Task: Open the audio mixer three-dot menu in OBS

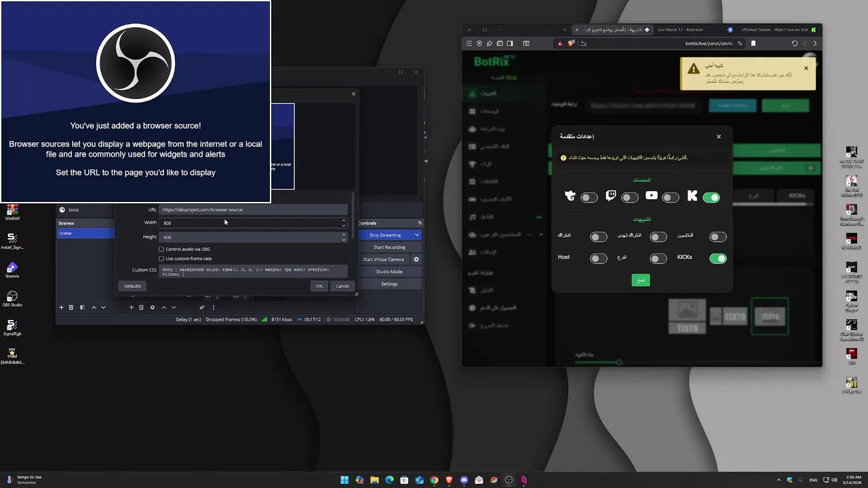Action: pos(214,307)
